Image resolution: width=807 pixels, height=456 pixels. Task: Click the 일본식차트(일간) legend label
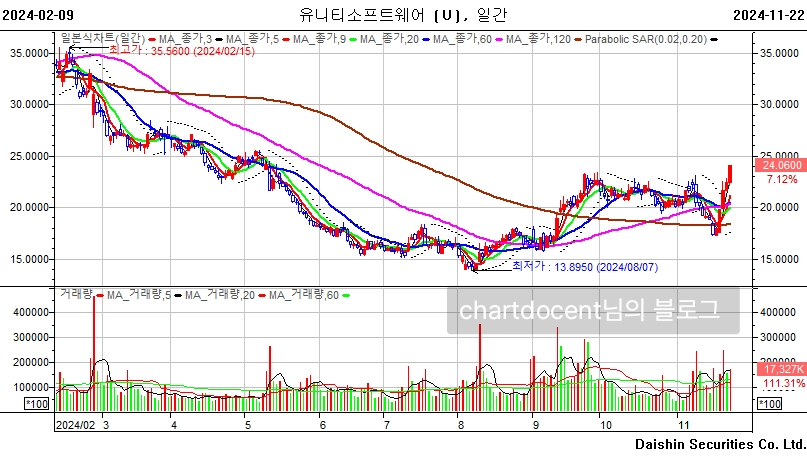click(103, 39)
